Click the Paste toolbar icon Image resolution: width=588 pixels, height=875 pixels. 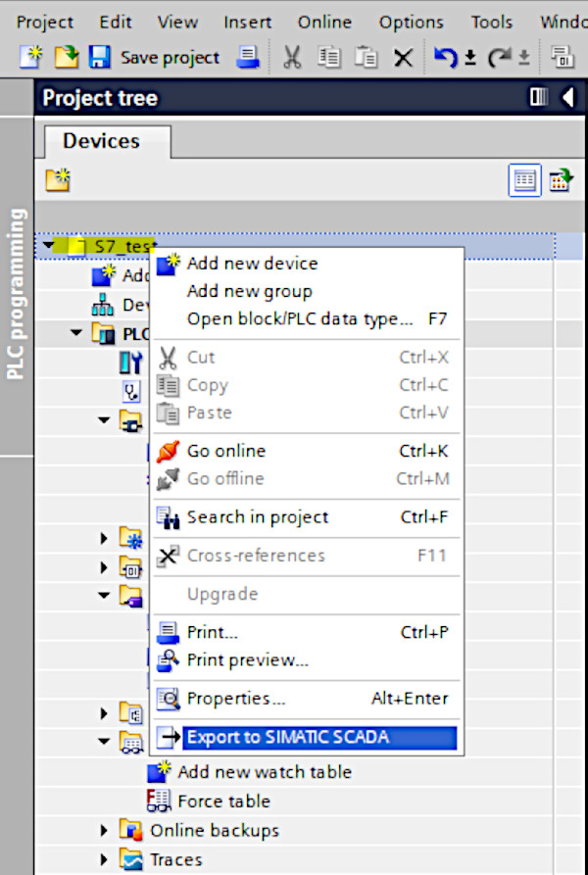[366, 57]
